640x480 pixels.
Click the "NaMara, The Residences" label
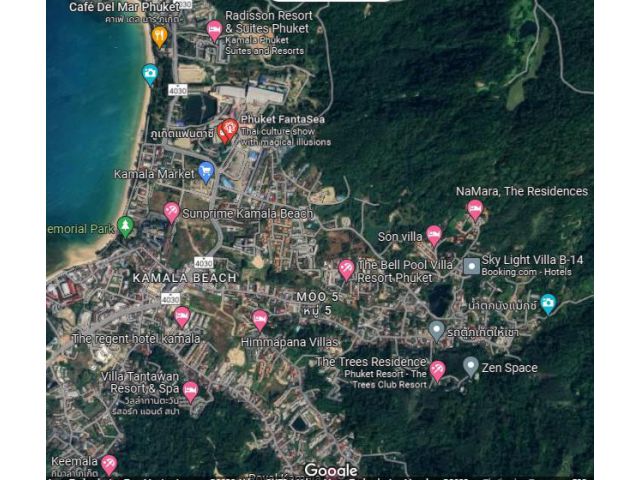pyautogui.click(x=522, y=191)
